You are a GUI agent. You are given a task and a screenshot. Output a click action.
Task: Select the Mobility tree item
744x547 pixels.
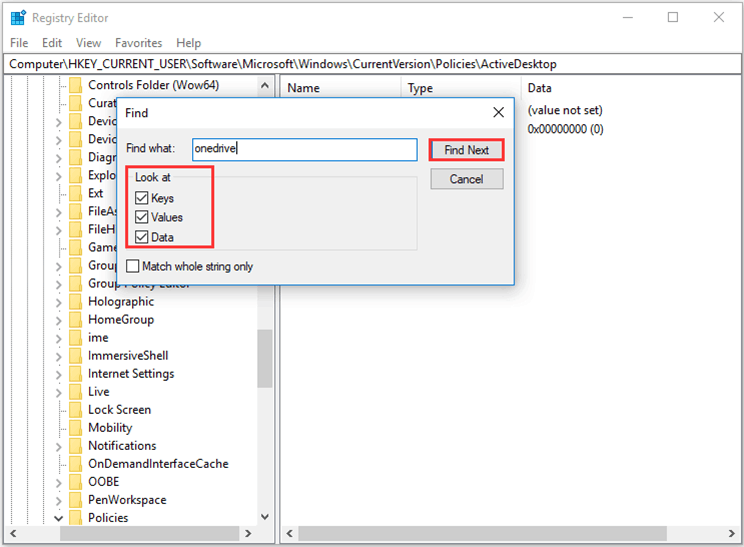(110, 428)
